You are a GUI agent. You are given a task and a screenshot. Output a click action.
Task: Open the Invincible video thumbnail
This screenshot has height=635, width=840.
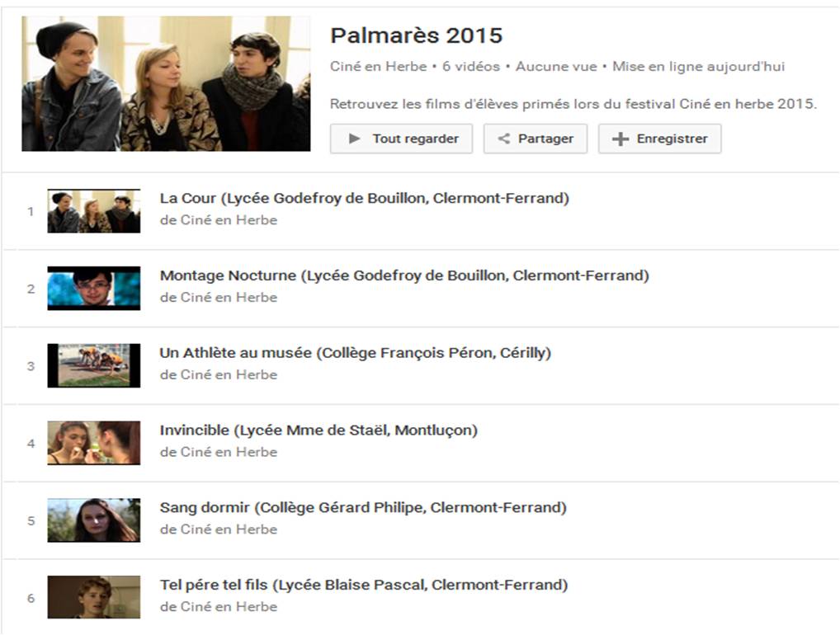click(x=94, y=443)
